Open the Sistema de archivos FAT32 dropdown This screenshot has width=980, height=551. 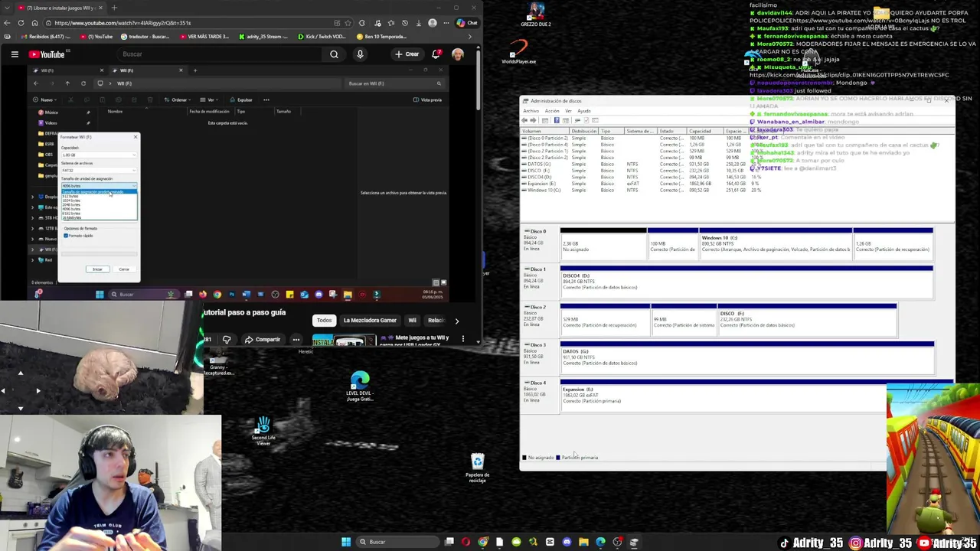click(x=99, y=171)
